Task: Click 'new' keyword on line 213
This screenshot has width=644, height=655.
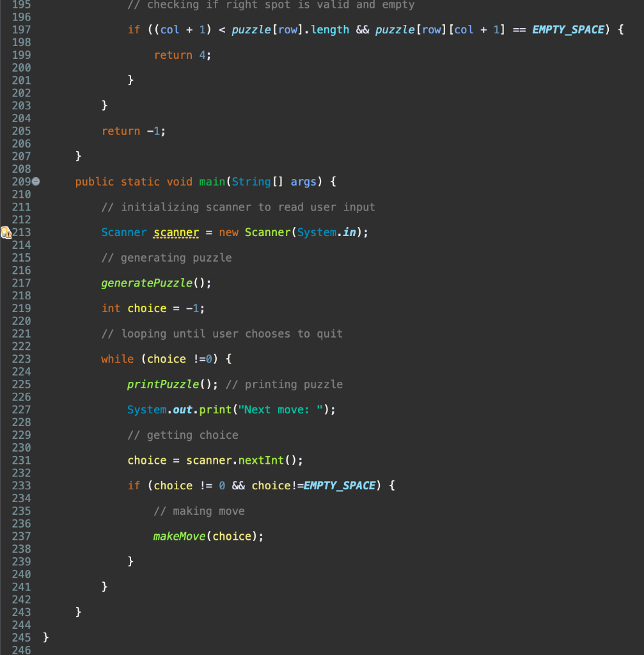Action: point(229,232)
